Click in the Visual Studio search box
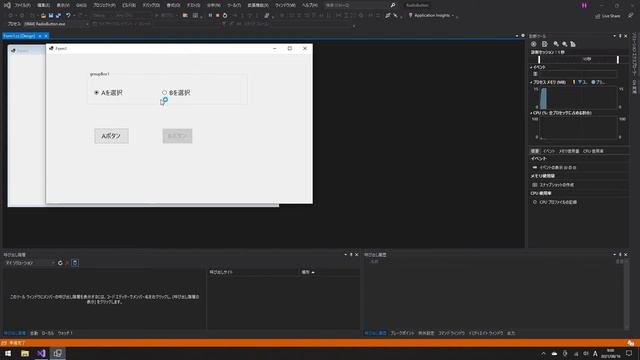This screenshot has width=640, height=360. [x=356, y=5]
